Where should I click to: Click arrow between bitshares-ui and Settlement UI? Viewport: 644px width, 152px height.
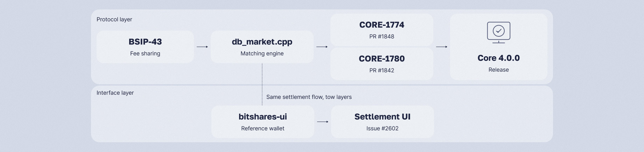(x=323, y=122)
